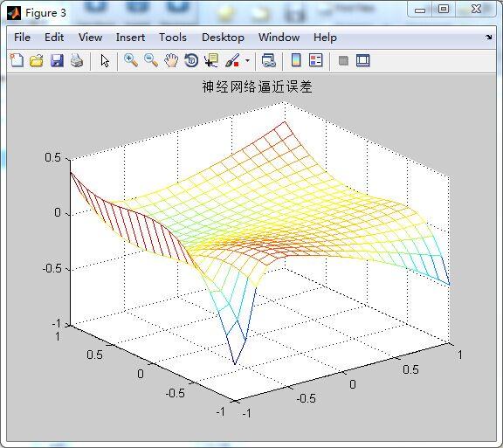This screenshot has height=448, width=503.
Task: Click the Figure 3 title bar icon
Action: click(x=14, y=13)
